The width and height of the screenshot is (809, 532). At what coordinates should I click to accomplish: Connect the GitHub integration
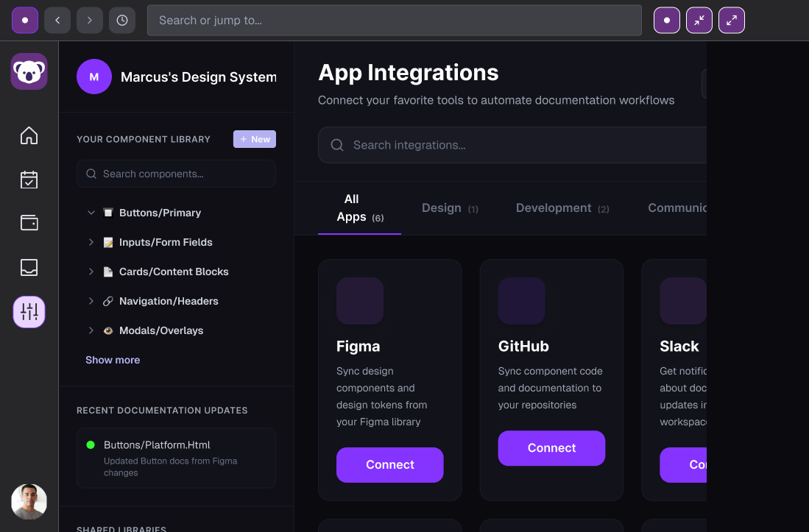point(551,448)
